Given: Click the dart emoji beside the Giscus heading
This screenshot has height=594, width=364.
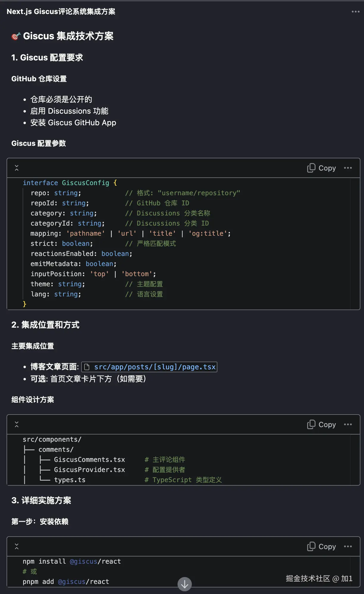Looking at the screenshot, I should pyautogui.click(x=16, y=36).
